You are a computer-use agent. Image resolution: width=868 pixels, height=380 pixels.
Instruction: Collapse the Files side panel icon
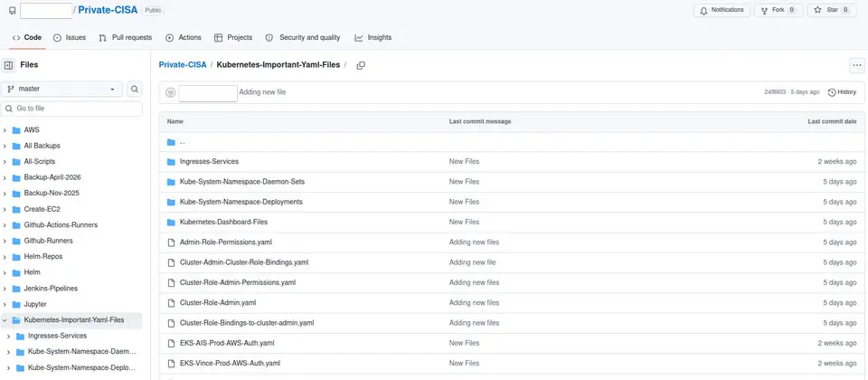click(x=8, y=65)
